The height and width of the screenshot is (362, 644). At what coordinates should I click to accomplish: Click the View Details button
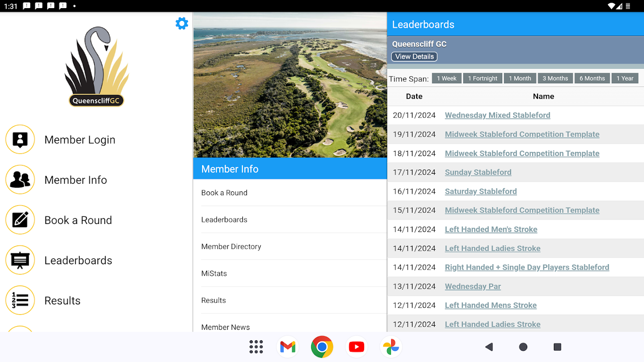click(x=414, y=57)
